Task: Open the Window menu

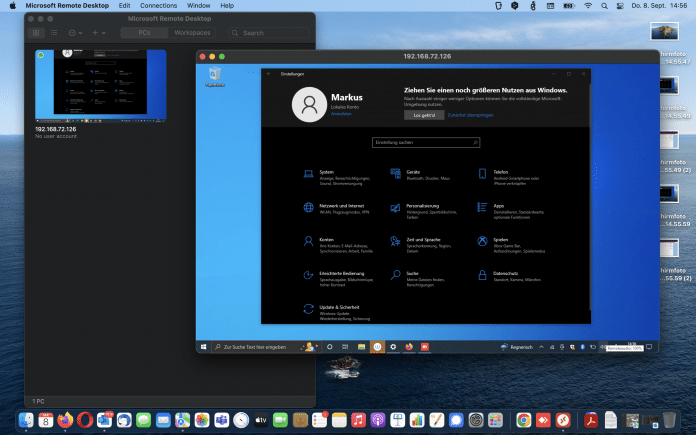Action: [198, 6]
